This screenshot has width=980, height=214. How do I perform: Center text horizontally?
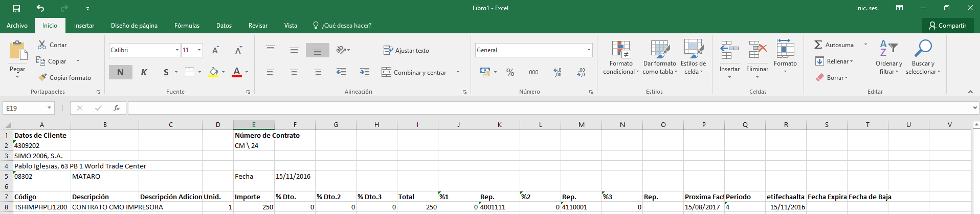coord(294,72)
